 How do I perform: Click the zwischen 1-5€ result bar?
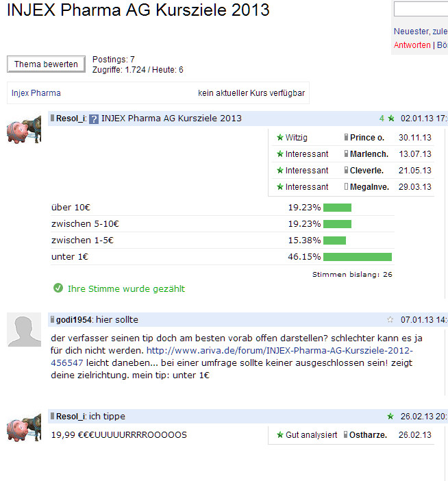pyautogui.click(x=334, y=241)
